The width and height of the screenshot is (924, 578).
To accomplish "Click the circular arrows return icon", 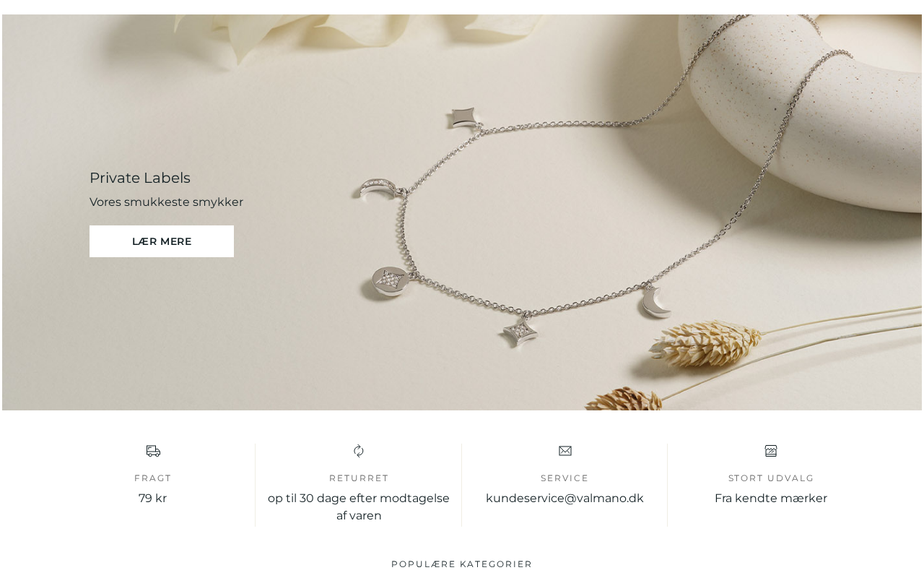I will pos(359,451).
